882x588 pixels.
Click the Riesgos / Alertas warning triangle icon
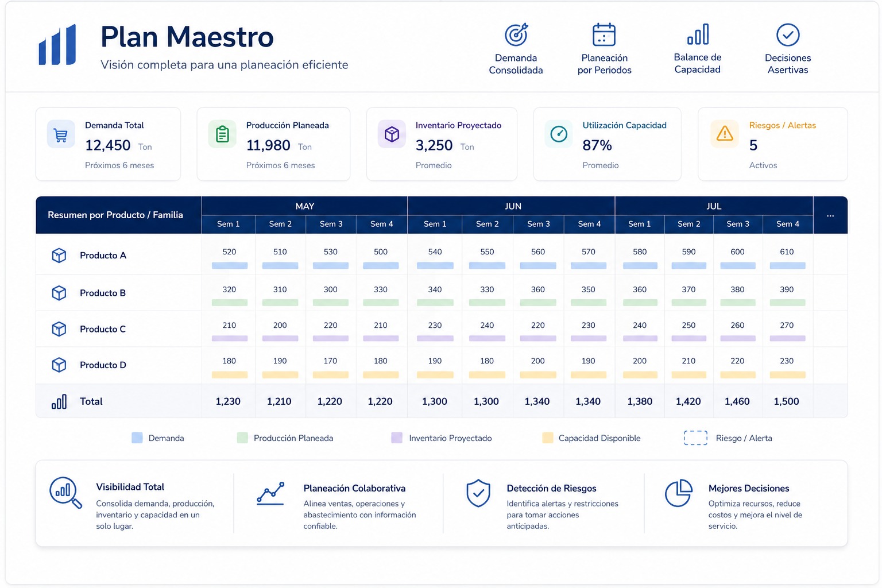(x=725, y=134)
